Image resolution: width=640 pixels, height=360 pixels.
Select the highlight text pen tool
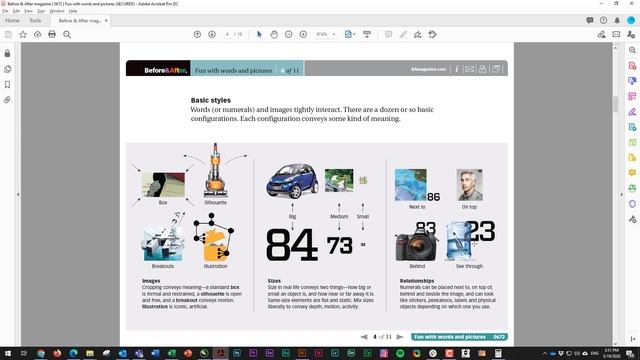click(x=403, y=35)
